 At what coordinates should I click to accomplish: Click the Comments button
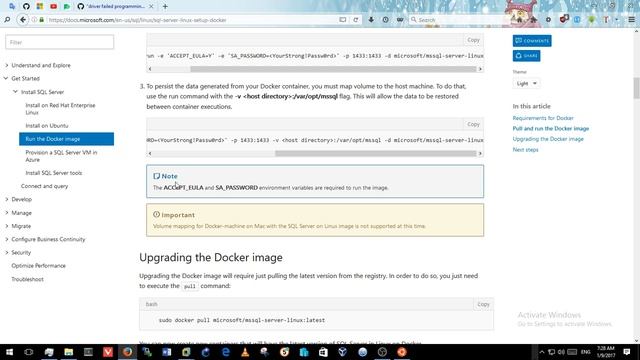532,41
